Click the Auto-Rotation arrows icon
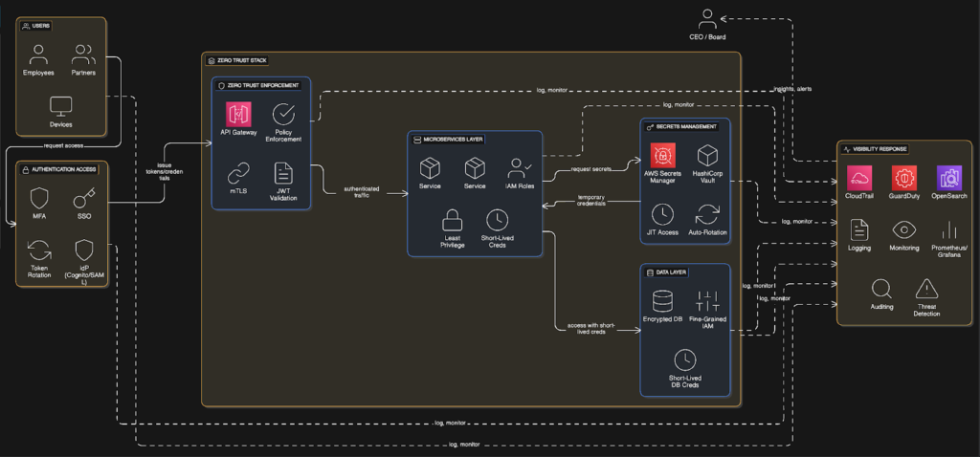The image size is (980, 457). (707, 213)
